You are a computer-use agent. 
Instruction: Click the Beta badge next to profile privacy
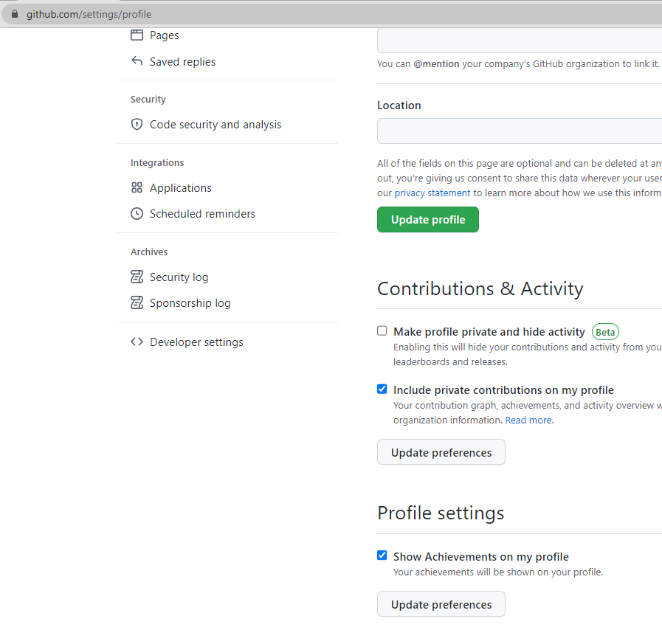coord(605,332)
